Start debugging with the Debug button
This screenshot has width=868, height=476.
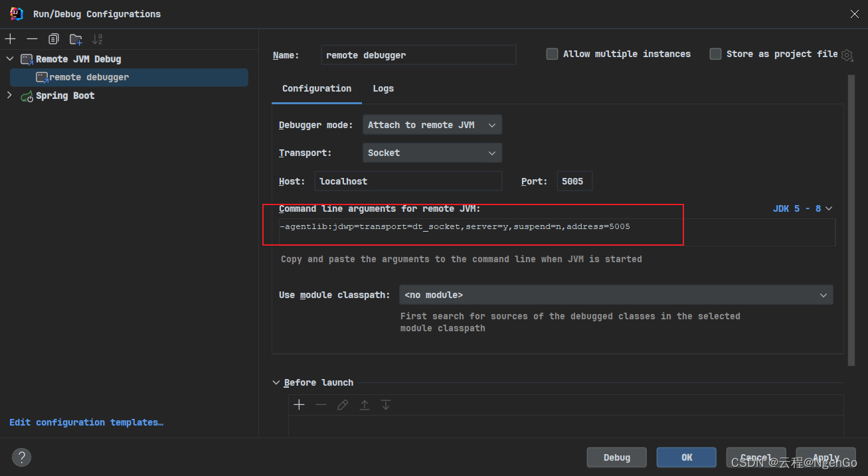tap(616, 457)
